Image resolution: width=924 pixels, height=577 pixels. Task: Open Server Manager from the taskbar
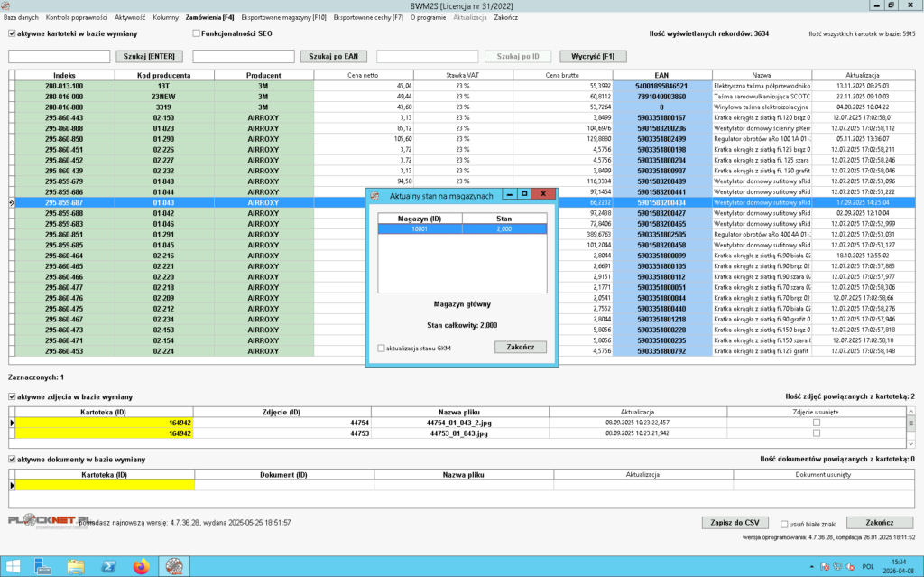pos(42,566)
